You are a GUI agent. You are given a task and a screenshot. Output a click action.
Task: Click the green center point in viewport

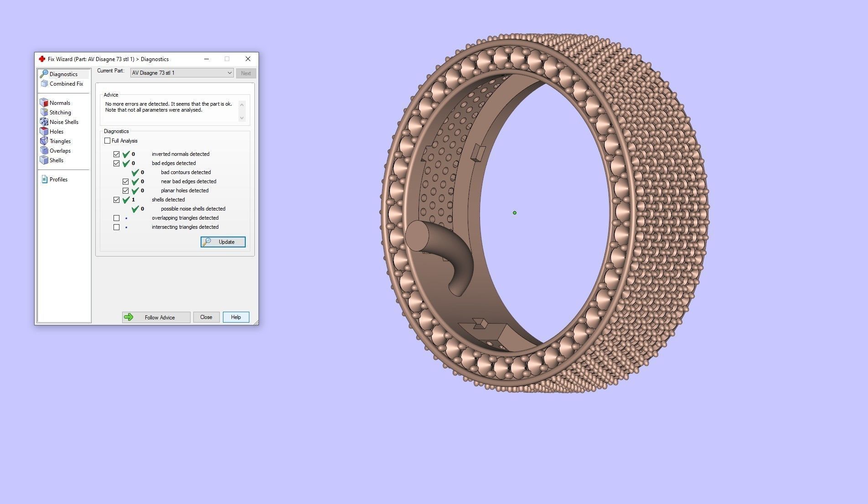coord(515,213)
